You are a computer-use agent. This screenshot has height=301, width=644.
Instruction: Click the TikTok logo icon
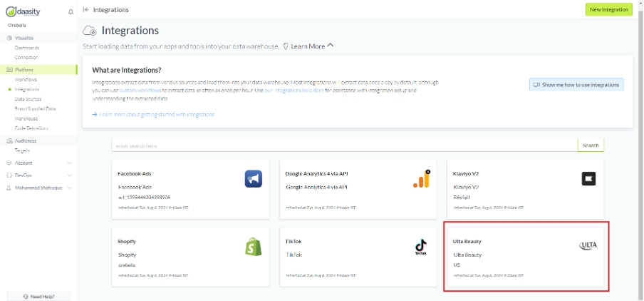point(420,248)
